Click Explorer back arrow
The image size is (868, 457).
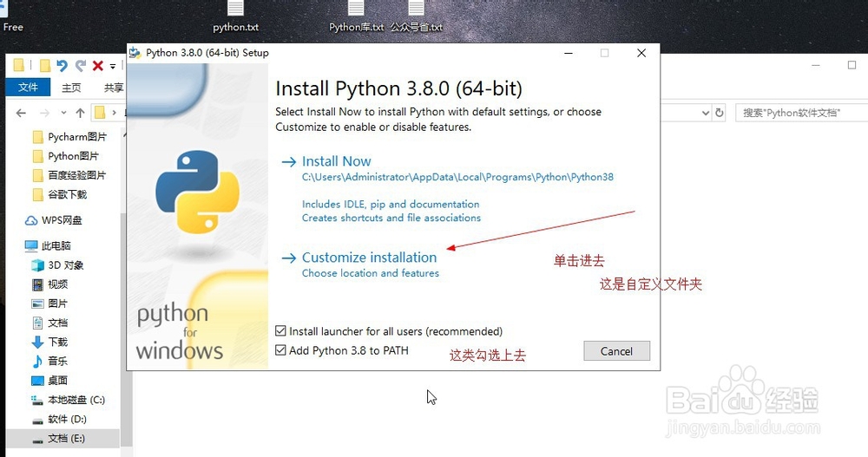(x=21, y=113)
